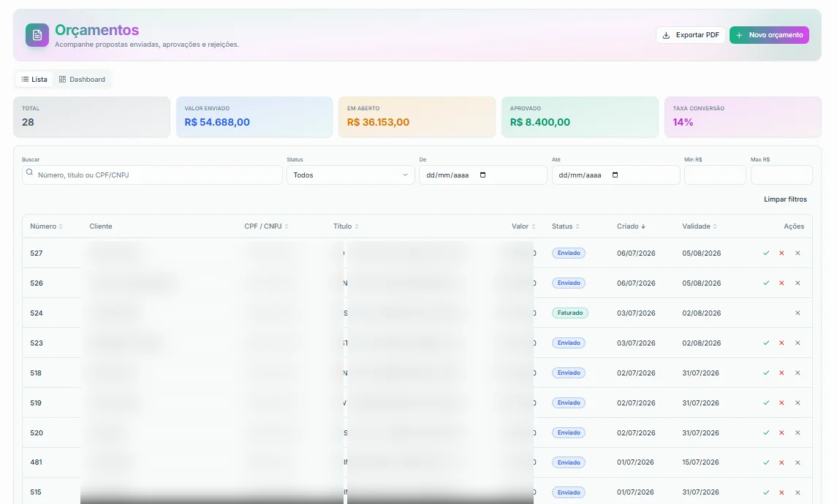Click TAXA CONVERSÃO 14% card

pos(743,117)
